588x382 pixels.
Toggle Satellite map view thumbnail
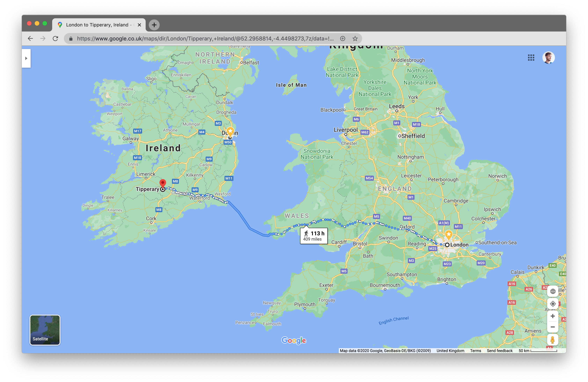tap(45, 330)
